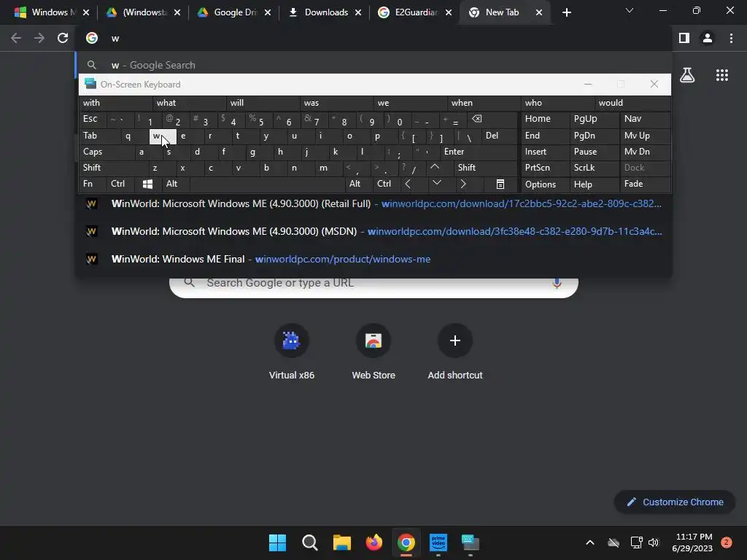Switch to the Downloads tab
This screenshot has height=560, width=747.
[x=325, y=12]
